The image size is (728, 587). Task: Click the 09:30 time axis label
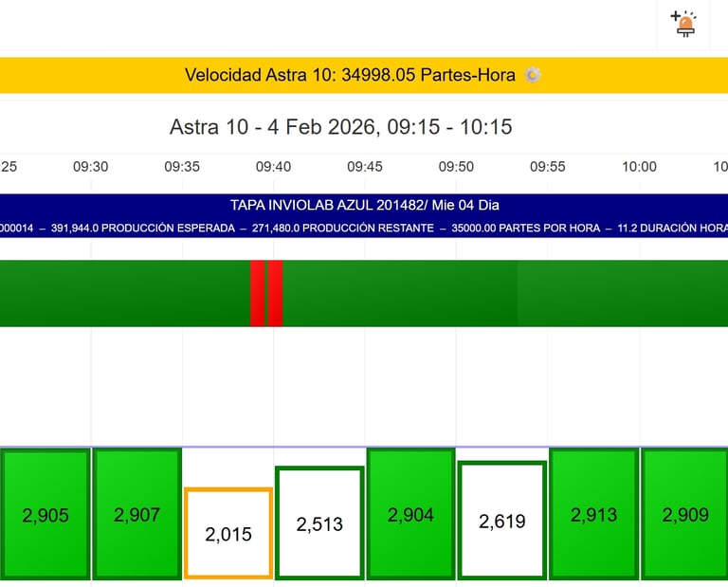click(x=91, y=167)
